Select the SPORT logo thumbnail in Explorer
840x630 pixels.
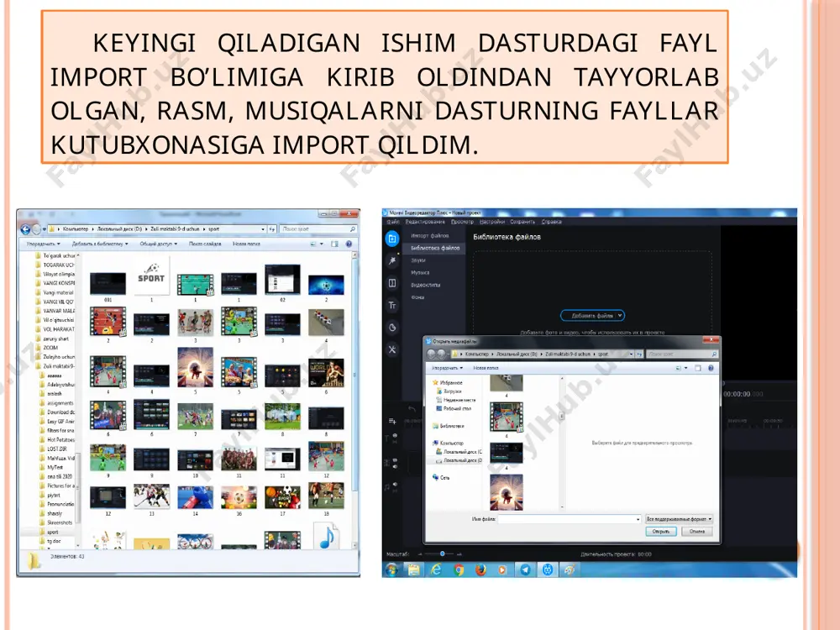pos(151,276)
